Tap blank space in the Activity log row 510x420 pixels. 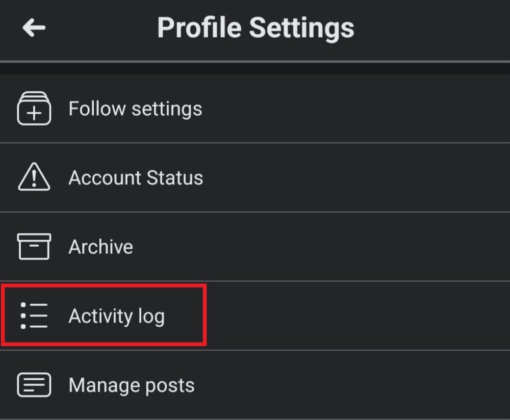(x=357, y=316)
